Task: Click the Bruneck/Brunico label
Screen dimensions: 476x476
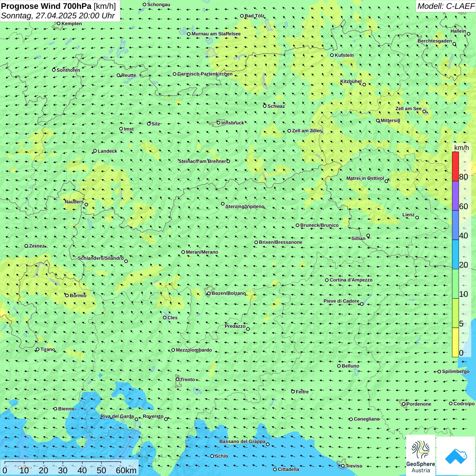Action: [319, 225]
